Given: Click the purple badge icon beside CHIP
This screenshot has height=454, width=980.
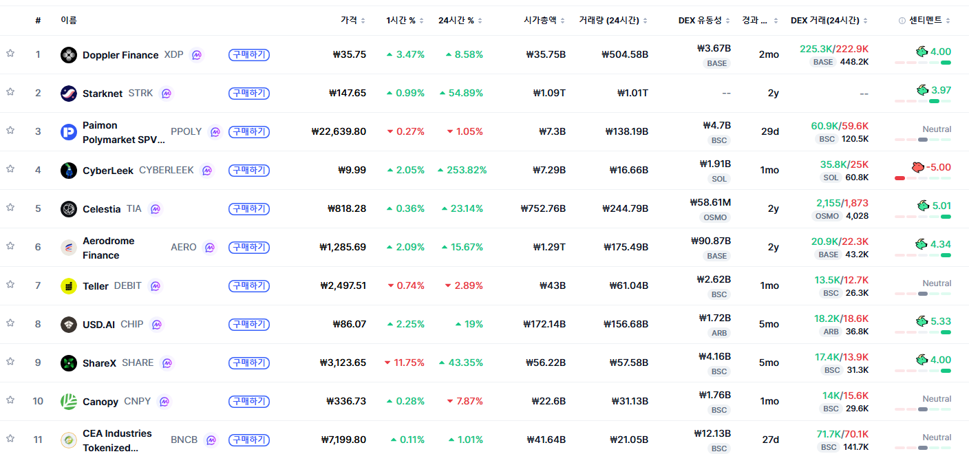Looking at the screenshot, I should [x=157, y=325].
